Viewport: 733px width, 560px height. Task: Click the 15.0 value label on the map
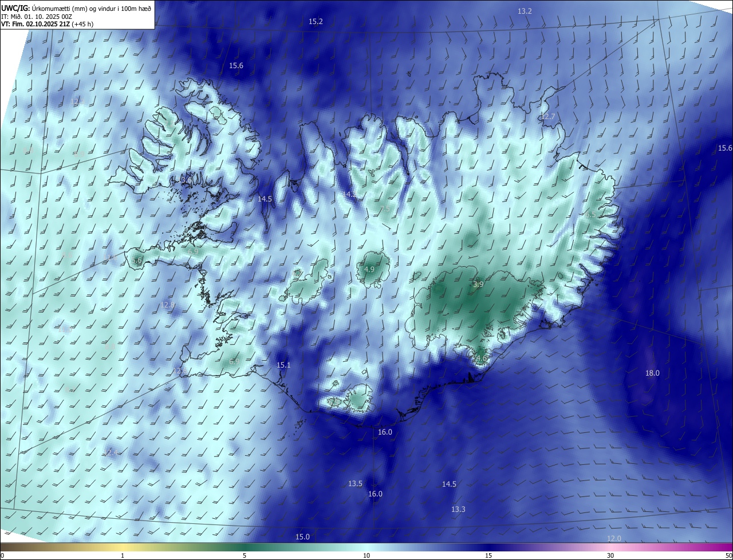click(x=302, y=537)
